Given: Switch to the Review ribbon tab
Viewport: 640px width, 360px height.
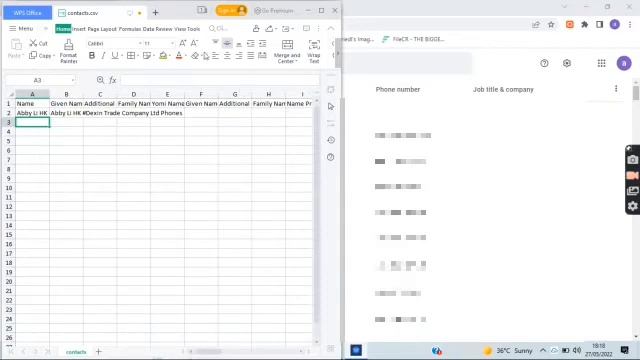Looking at the screenshot, I should (164, 29).
